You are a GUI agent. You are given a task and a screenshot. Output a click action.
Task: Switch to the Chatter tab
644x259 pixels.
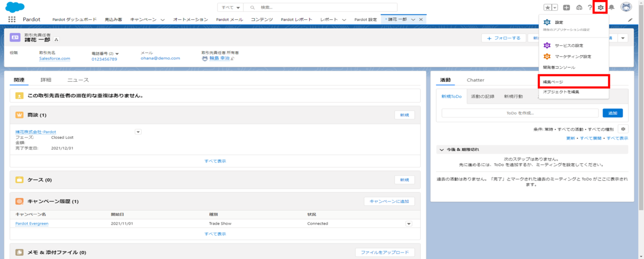[475, 80]
